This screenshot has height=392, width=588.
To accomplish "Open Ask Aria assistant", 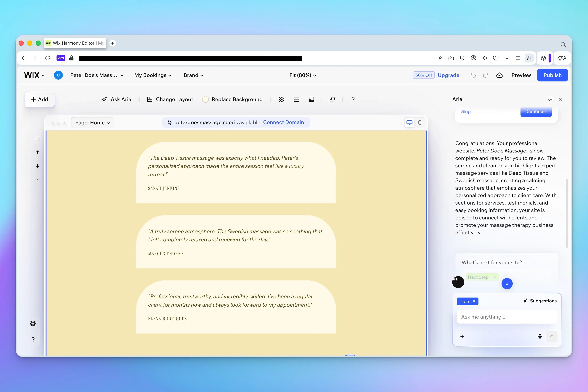I will (x=116, y=99).
